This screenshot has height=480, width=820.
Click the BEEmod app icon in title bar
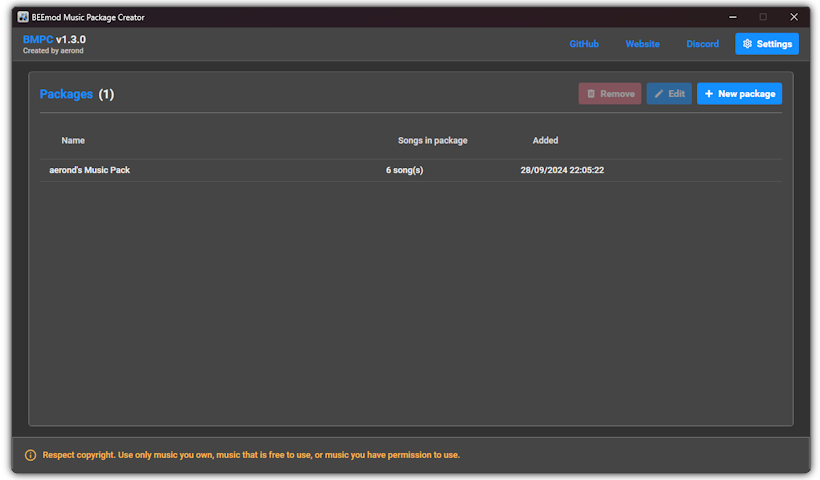tap(22, 17)
